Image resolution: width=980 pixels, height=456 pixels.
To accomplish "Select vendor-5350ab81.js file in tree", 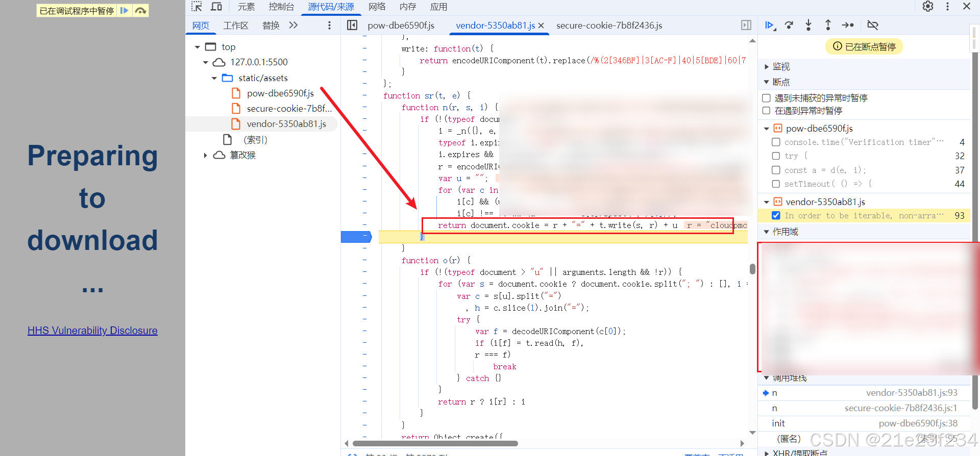I will (286, 124).
